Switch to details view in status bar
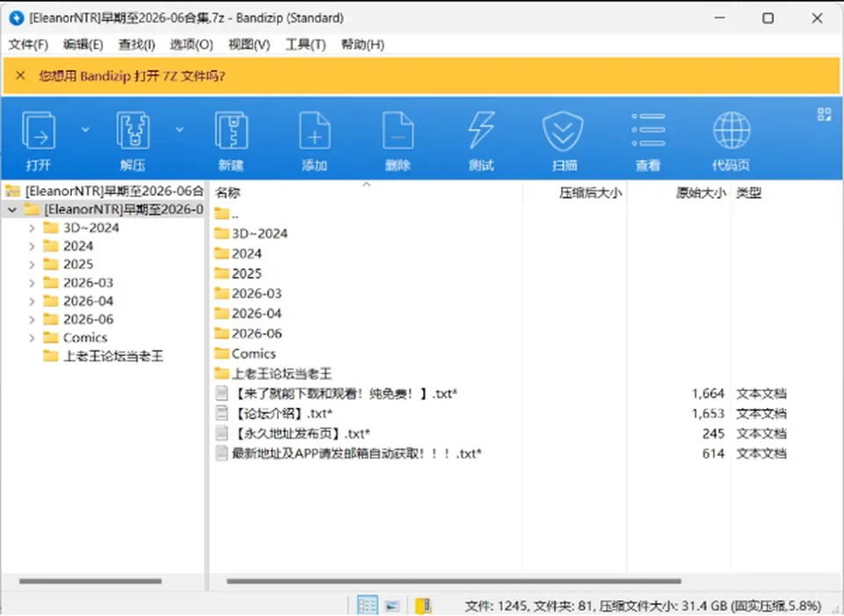Image resolution: width=844 pixels, height=616 pixels. (x=367, y=605)
